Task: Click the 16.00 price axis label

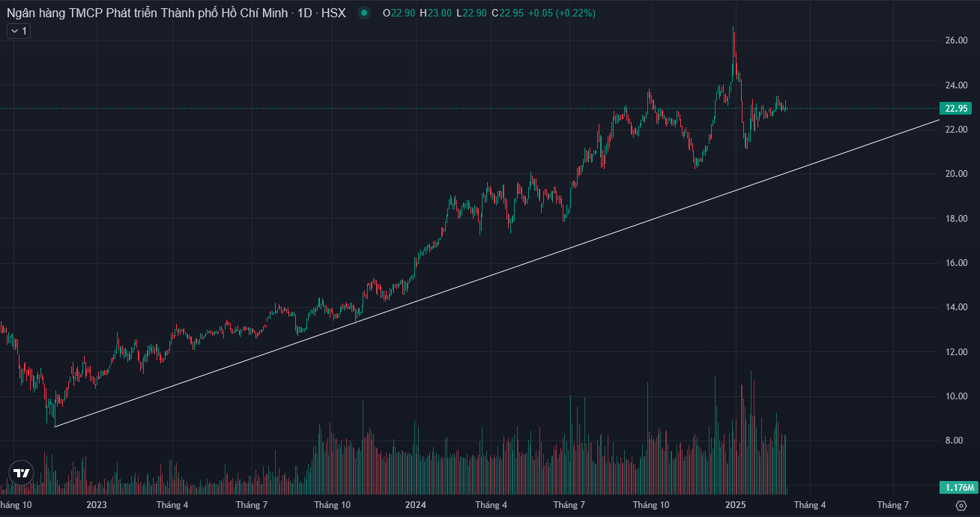Action: [x=955, y=263]
